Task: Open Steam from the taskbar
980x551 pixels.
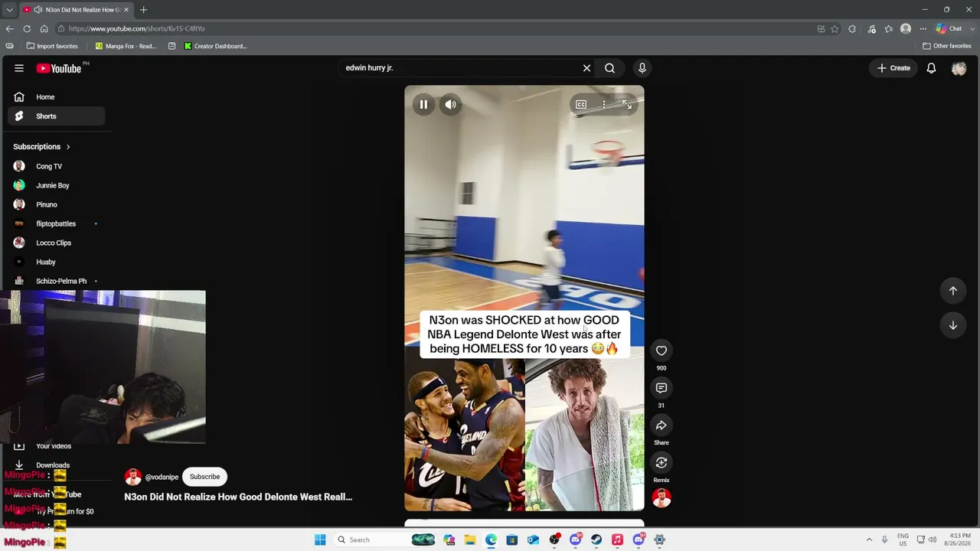Action: (x=596, y=540)
